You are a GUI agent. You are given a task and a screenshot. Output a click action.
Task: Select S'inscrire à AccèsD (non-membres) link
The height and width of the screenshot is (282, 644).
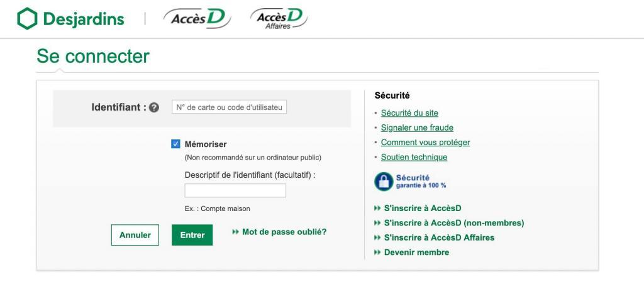454,223
